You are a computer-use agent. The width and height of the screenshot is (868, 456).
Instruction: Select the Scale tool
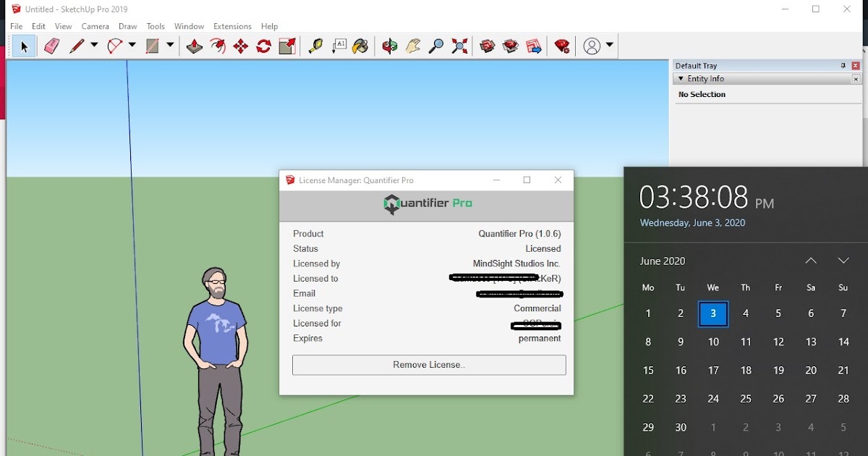point(287,46)
